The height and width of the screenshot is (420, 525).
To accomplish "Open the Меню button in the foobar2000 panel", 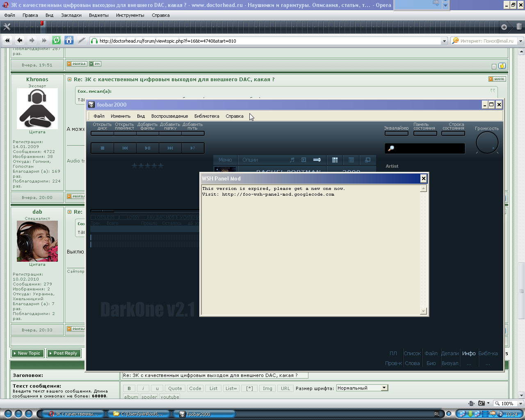I will coord(225,160).
